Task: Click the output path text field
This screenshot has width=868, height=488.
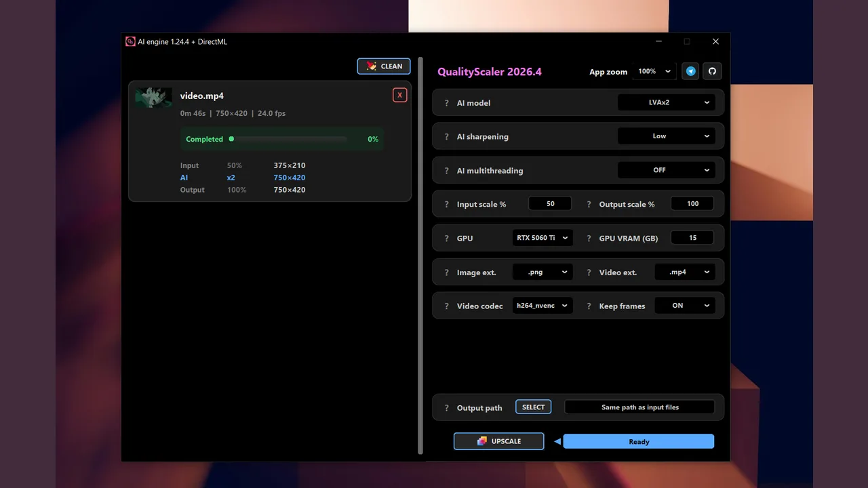Action: [x=639, y=407]
